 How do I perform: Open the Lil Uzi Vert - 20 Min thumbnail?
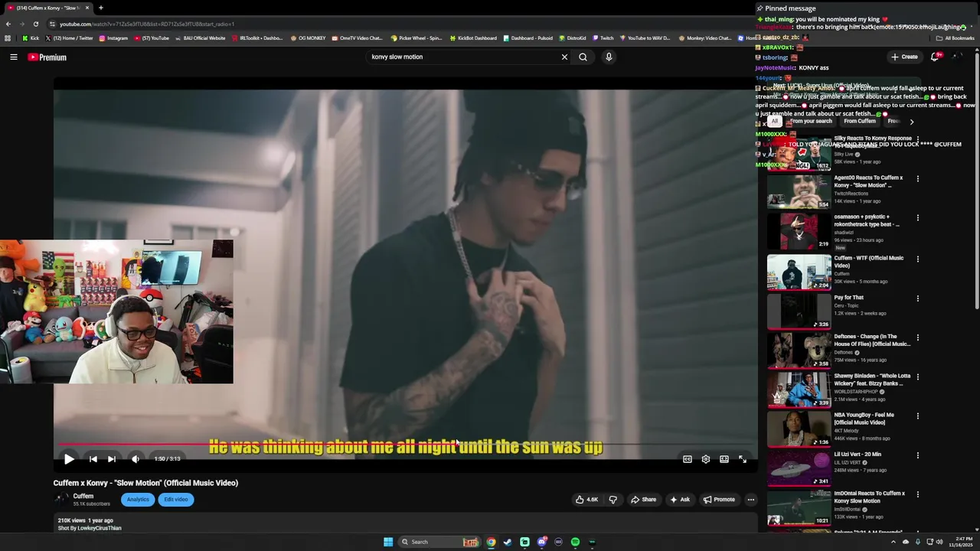[x=799, y=468]
